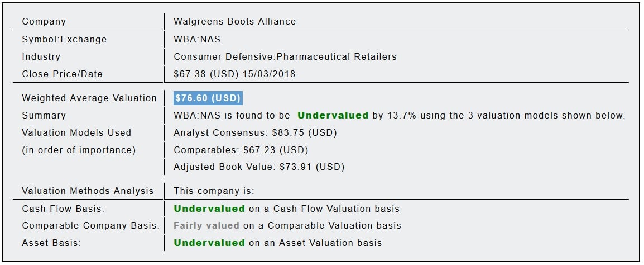Click the Weighted Average Valuation label
Viewport: 644px width, 265px height.
pos(89,98)
